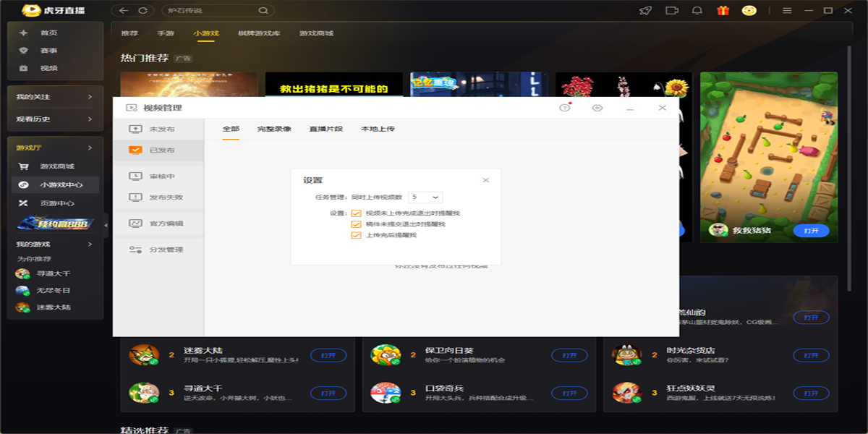This screenshot has height=434, width=868.
Task: Click 打开 button for 救救猪猪
Action: 811,231
